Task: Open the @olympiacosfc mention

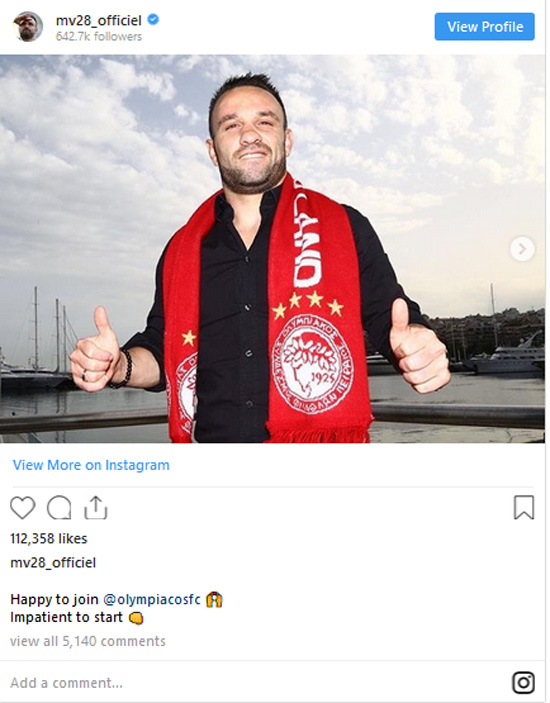Action: [x=152, y=599]
